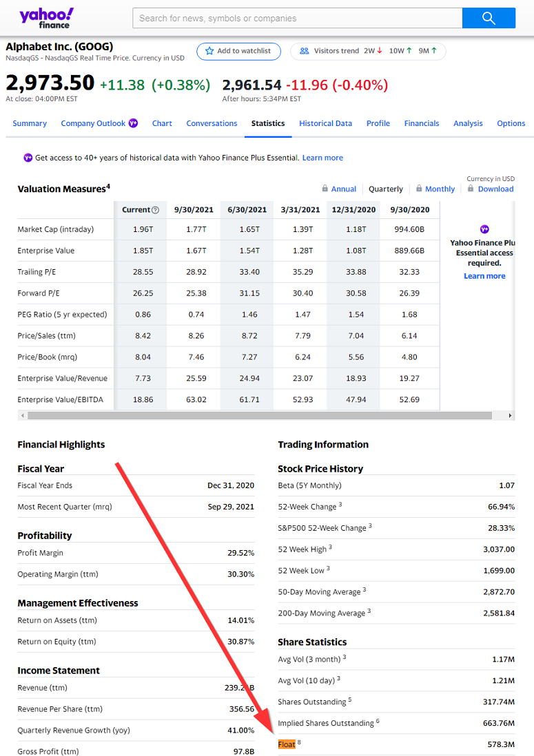Click the 52 Week High value 3,037.00

point(499,549)
